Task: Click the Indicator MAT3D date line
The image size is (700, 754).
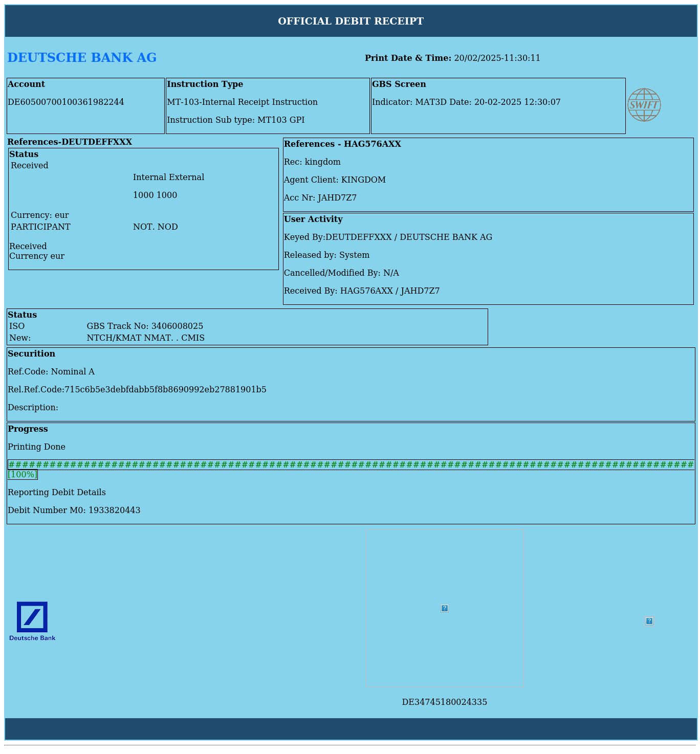Action: pyautogui.click(x=466, y=102)
